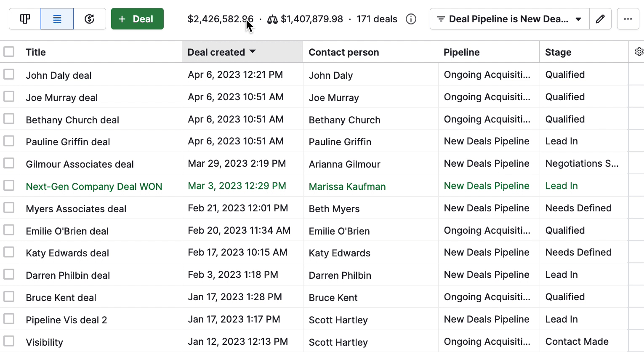Click the pencil edit filter icon

coord(600,19)
